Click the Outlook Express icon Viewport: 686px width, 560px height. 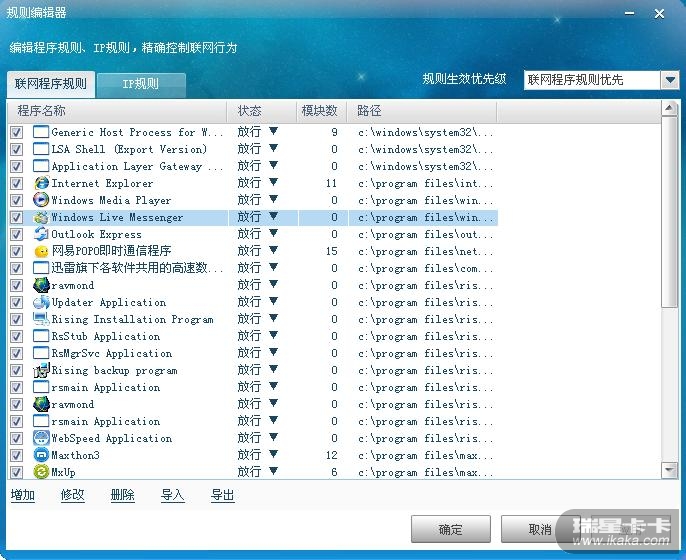(x=41, y=234)
